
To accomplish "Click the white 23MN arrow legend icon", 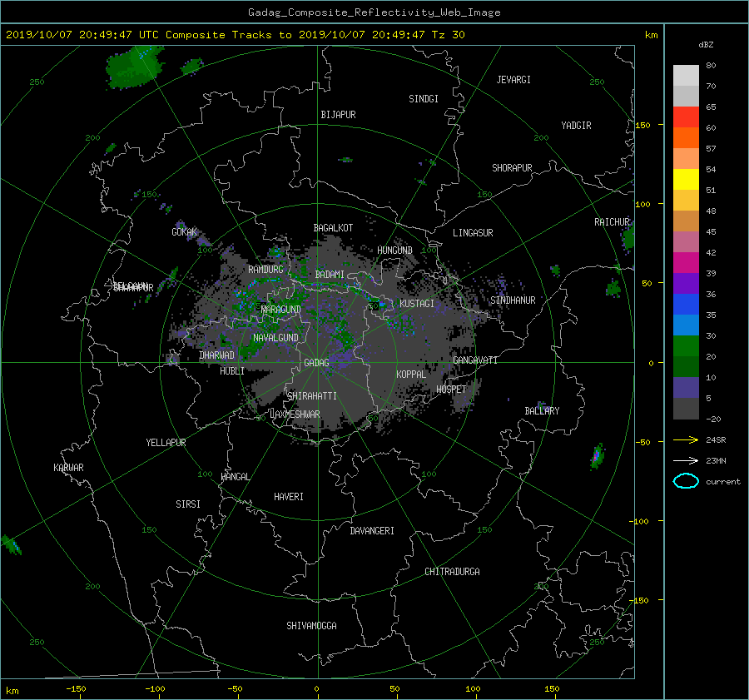I will 686,460.
